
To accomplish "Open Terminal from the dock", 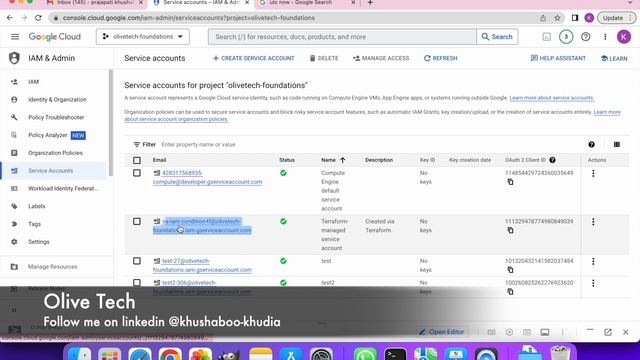I will [x=395, y=354].
